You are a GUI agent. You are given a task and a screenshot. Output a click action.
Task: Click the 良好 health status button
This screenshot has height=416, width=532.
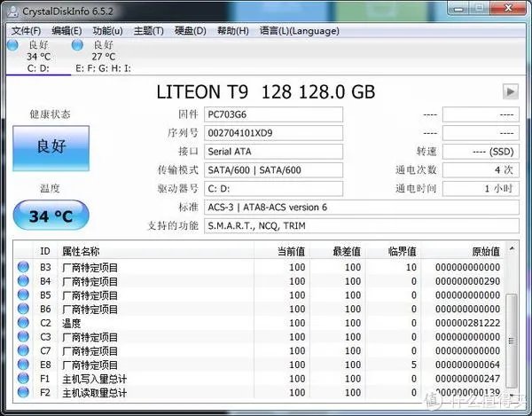(x=51, y=148)
